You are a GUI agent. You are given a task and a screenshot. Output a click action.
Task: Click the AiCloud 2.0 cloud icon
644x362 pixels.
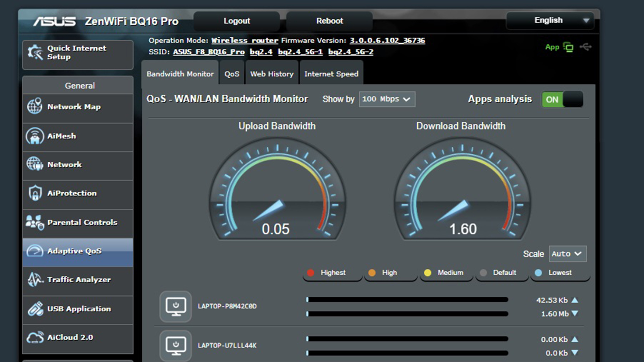point(35,338)
